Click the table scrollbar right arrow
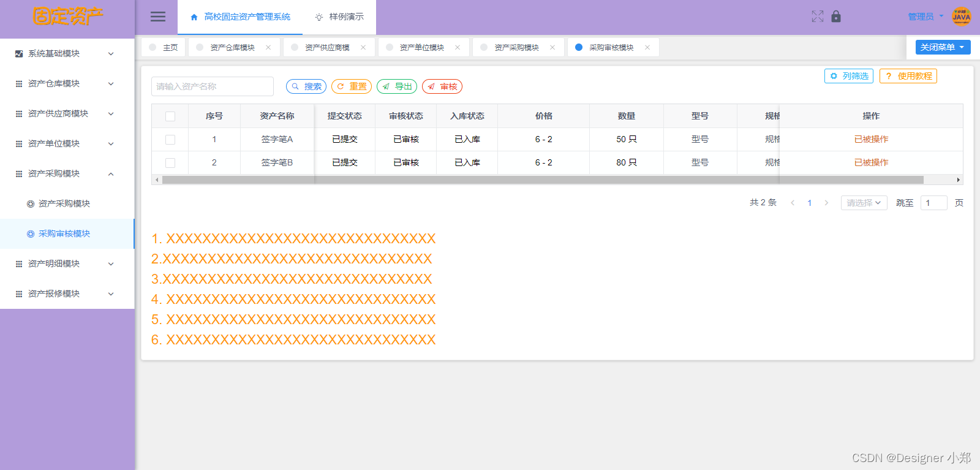Viewport: 980px width, 470px height. coord(959,180)
